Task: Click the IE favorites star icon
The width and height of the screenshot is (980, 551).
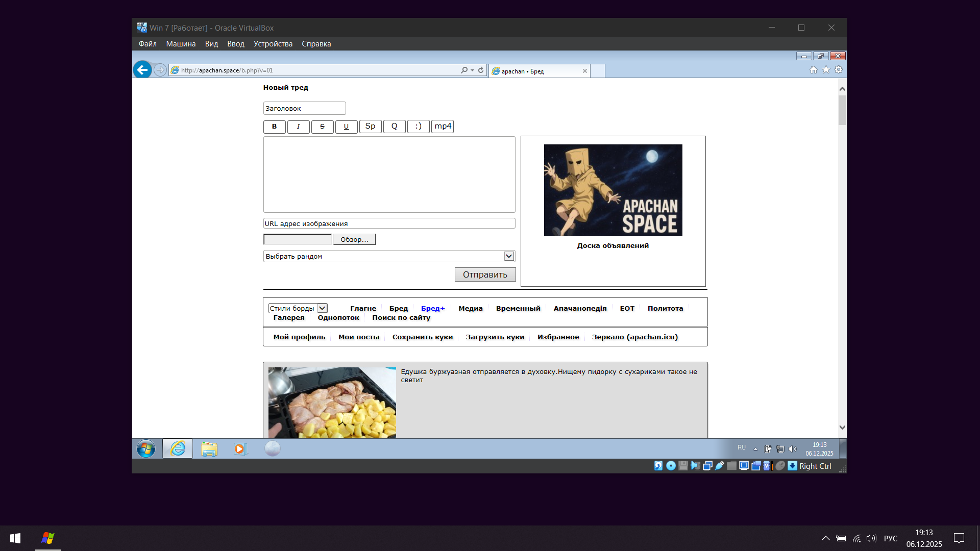Action: click(x=826, y=70)
